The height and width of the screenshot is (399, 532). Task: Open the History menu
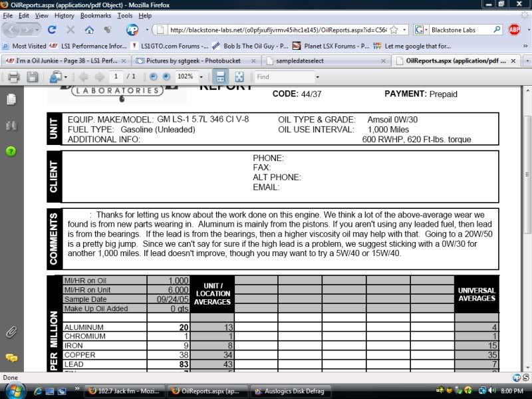(x=64, y=15)
